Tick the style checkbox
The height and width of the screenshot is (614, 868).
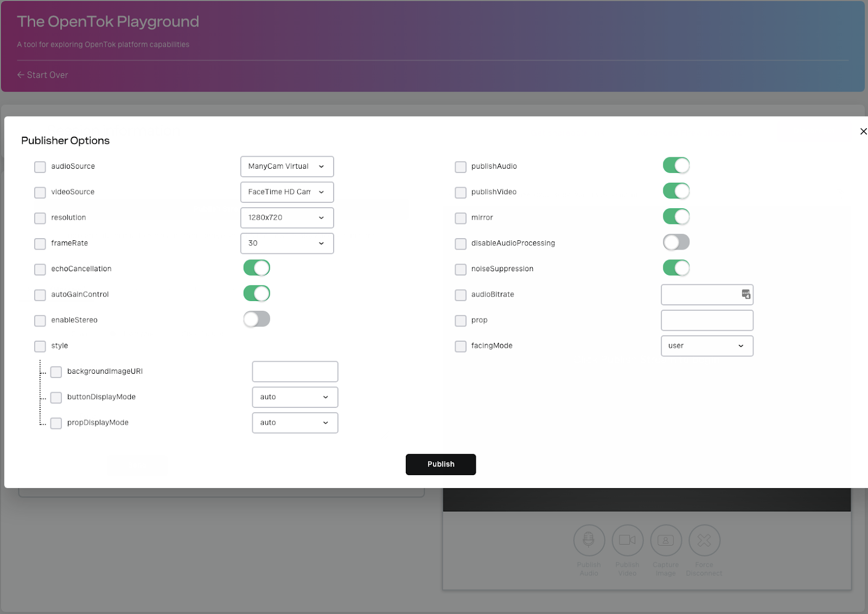[x=40, y=346]
